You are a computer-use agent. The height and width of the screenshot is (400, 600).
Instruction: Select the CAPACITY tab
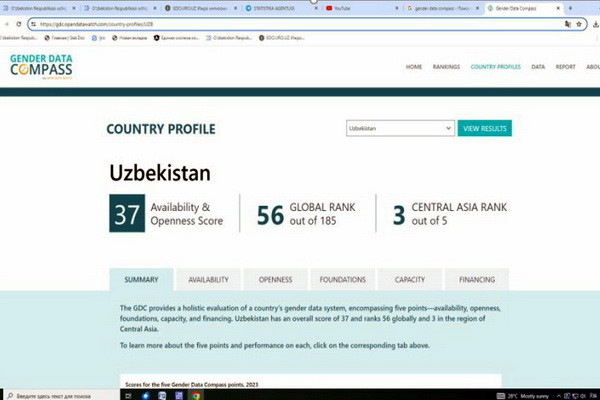410,279
